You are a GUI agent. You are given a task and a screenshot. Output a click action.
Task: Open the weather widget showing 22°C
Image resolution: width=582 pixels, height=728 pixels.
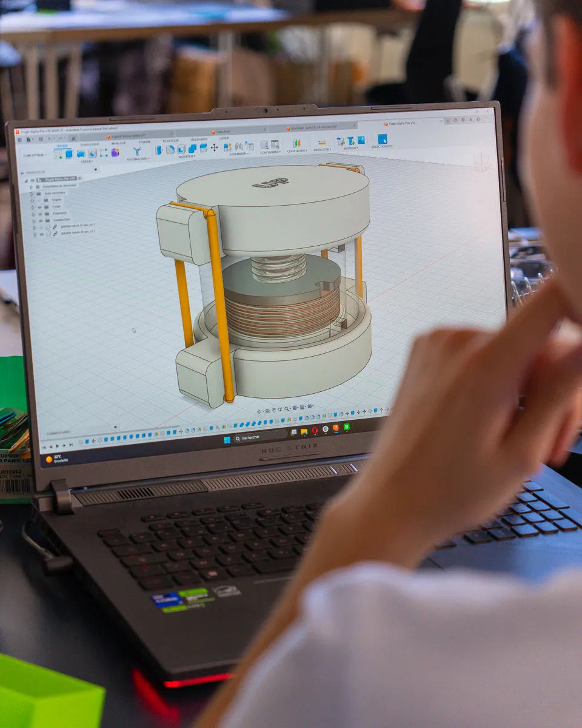[x=56, y=459]
